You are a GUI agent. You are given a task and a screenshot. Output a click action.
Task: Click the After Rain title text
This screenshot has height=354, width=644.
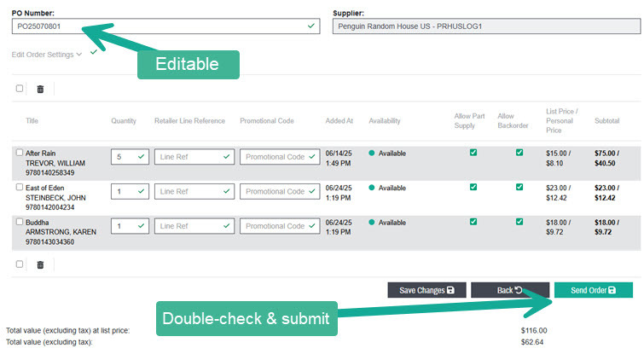[41, 154]
